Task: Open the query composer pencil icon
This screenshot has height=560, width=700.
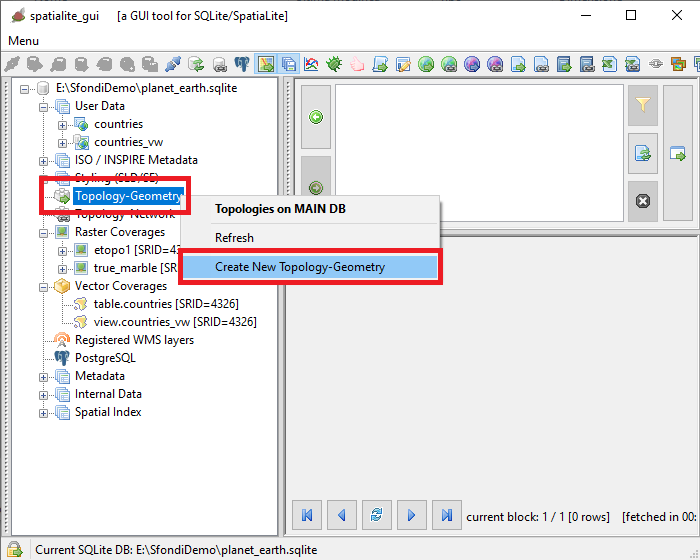Action: point(403,64)
